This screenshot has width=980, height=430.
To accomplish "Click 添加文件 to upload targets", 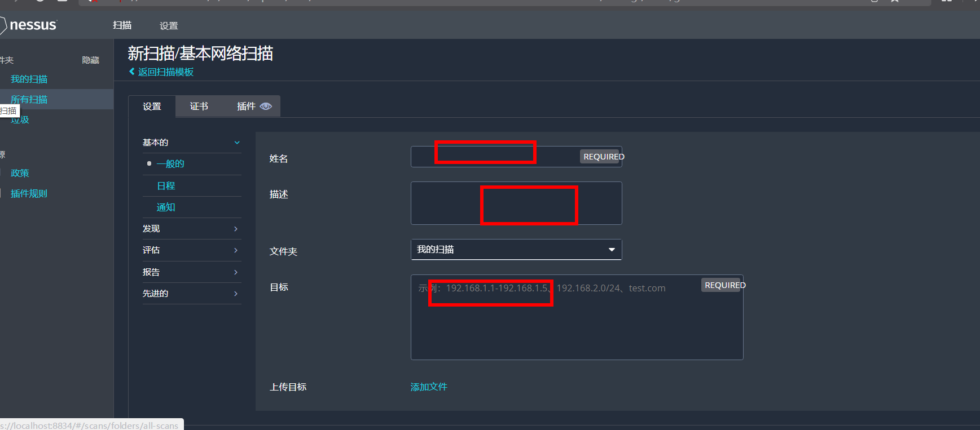I will 429,387.
